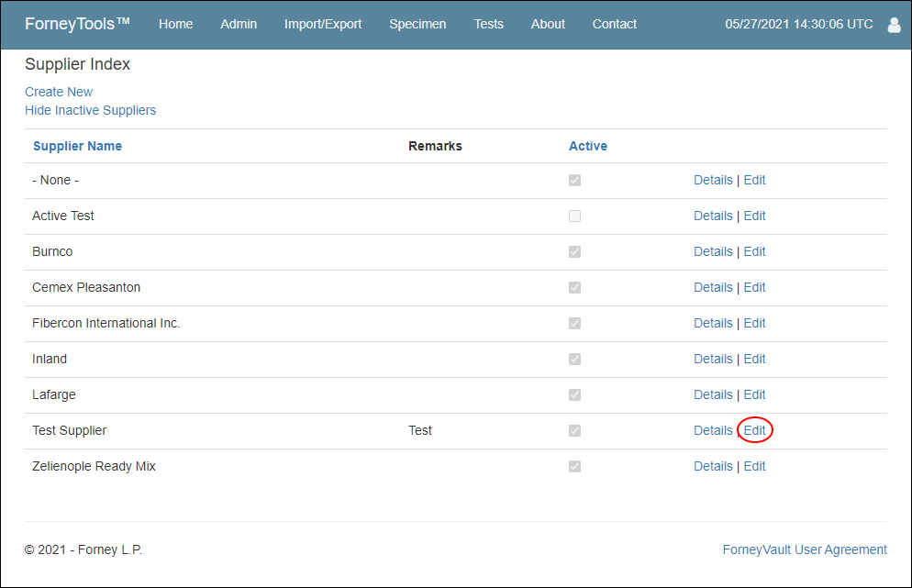Go to the ForneyTools home logo
Image resolution: width=912 pixels, height=588 pixels.
coord(77,24)
